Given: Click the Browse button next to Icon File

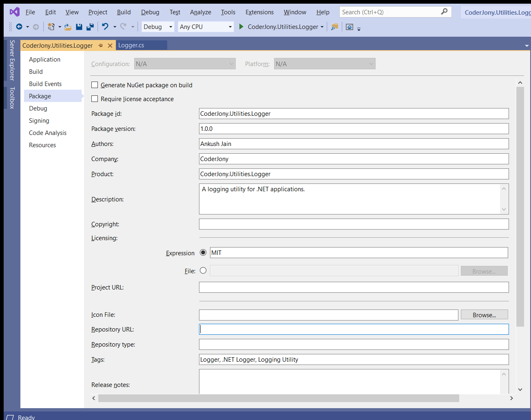Looking at the screenshot, I should click(x=484, y=314).
